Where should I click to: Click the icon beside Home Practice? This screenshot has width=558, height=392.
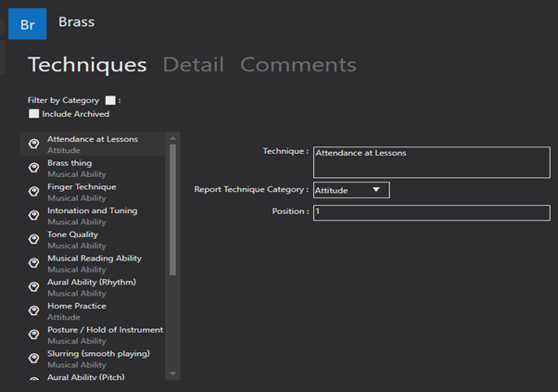click(x=34, y=310)
